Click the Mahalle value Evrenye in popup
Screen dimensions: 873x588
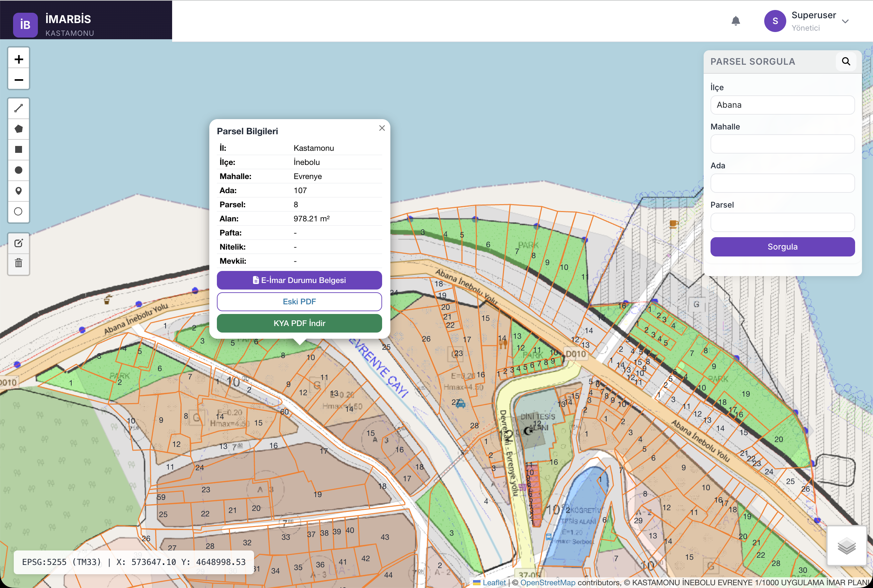coord(307,176)
